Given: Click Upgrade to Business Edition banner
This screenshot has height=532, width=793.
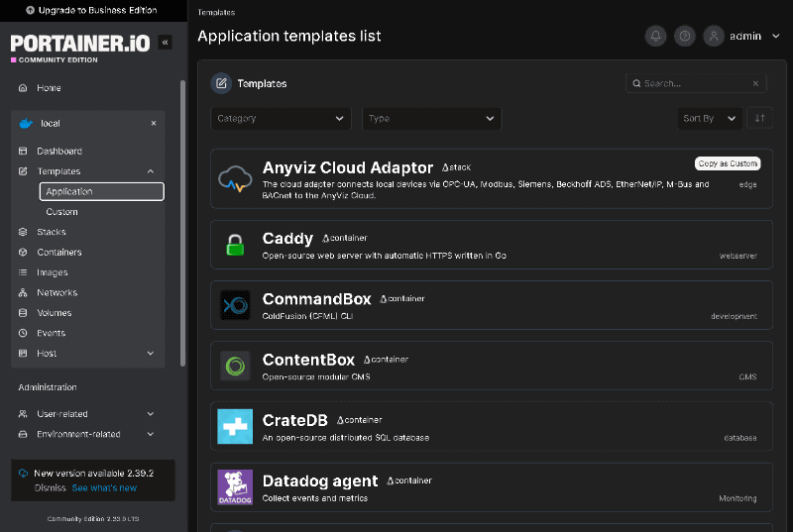Looking at the screenshot, I should 91,10.
